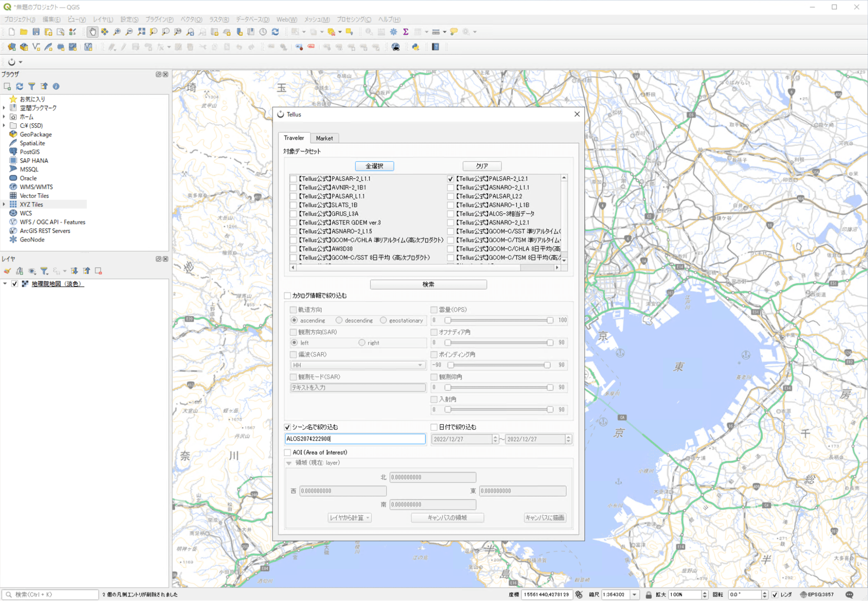Click the help icon in the toolbar
Viewport: 868px width, 601px height.
point(436,47)
